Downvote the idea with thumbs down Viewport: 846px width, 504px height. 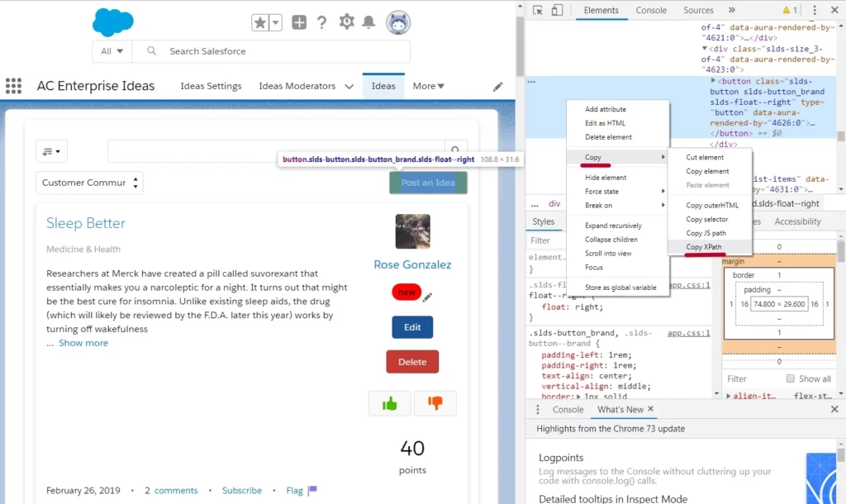435,403
